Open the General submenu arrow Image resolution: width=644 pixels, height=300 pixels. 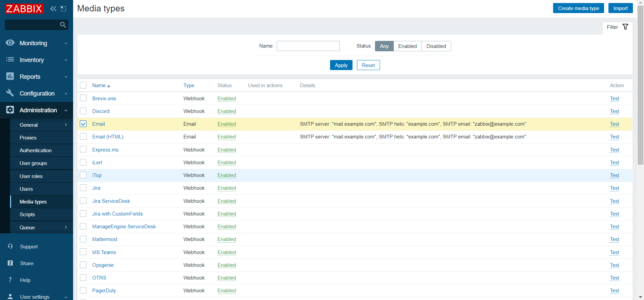coord(66,125)
